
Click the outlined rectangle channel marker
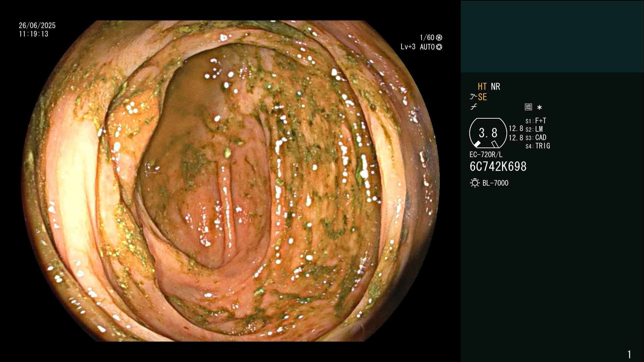tap(495, 144)
